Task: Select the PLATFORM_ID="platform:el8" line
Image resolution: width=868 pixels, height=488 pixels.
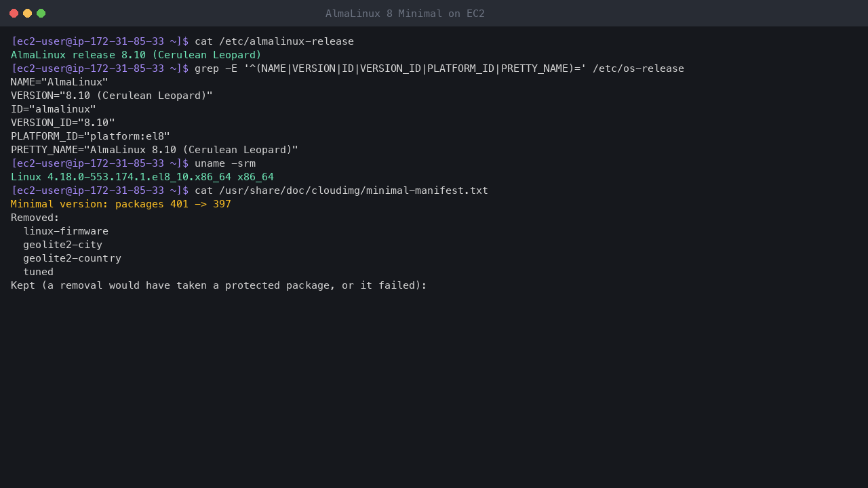Action: click(x=90, y=136)
